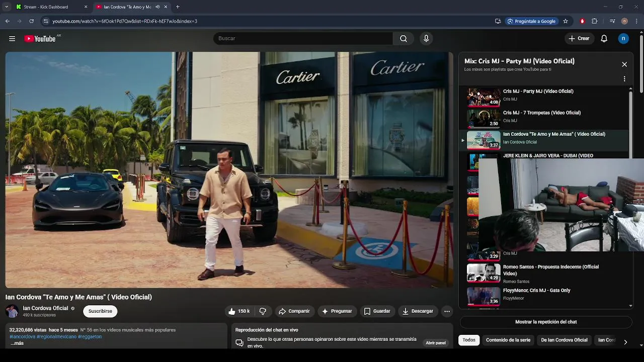
Task: Start voice search with the microphone
Action: point(426,39)
